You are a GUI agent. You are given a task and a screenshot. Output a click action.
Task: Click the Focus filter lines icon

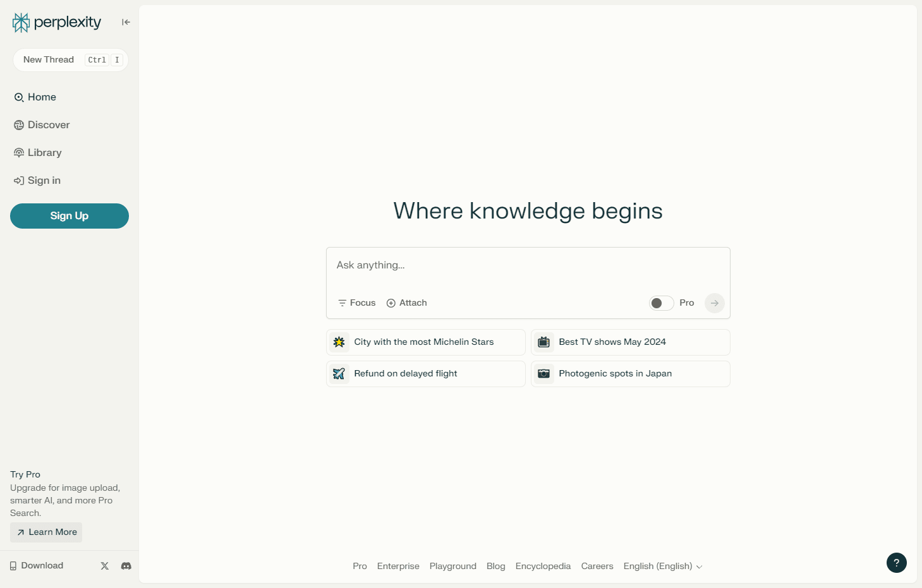click(x=343, y=303)
